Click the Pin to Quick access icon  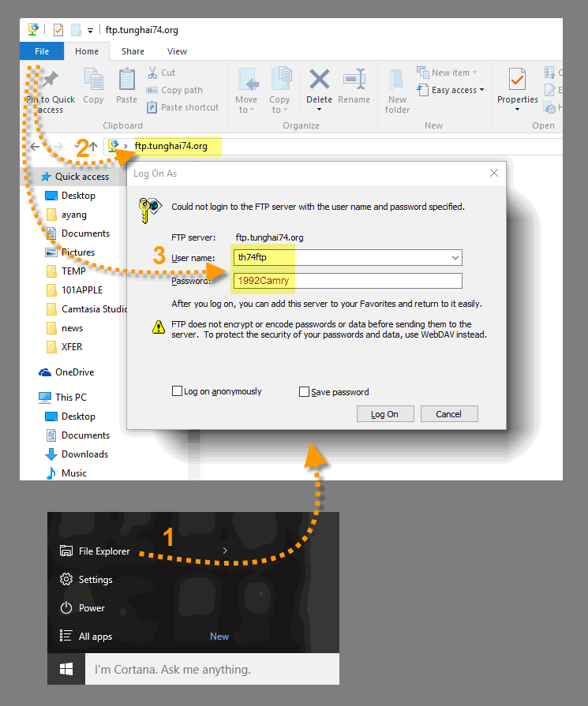point(51,79)
